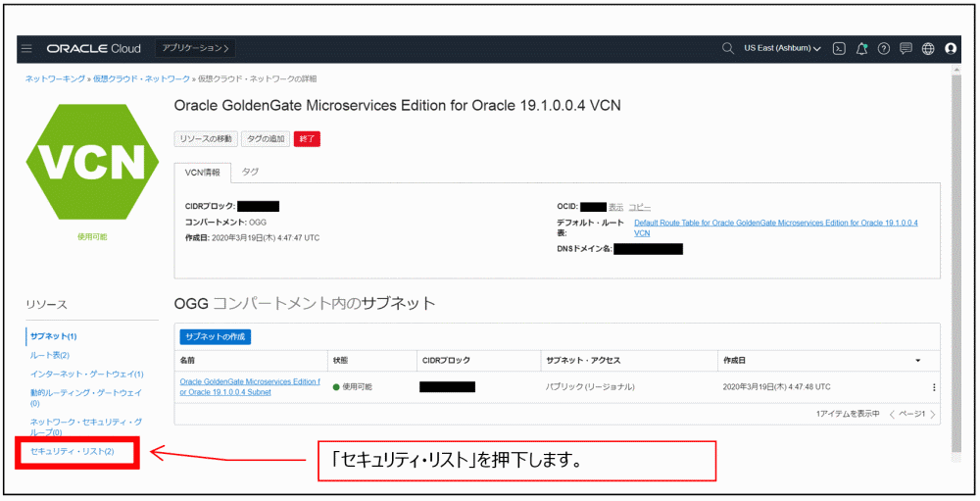The height and width of the screenshot is (501, 980).
Task: Select インターネット・ゲートウェイ(1) resource
Action: pyautogui.click(x=87, y=374)
